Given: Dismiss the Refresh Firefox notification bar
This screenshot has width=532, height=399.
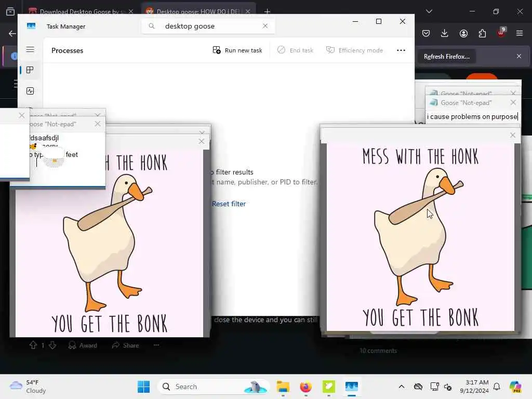Looking at the screenshot, I should 519,56.
